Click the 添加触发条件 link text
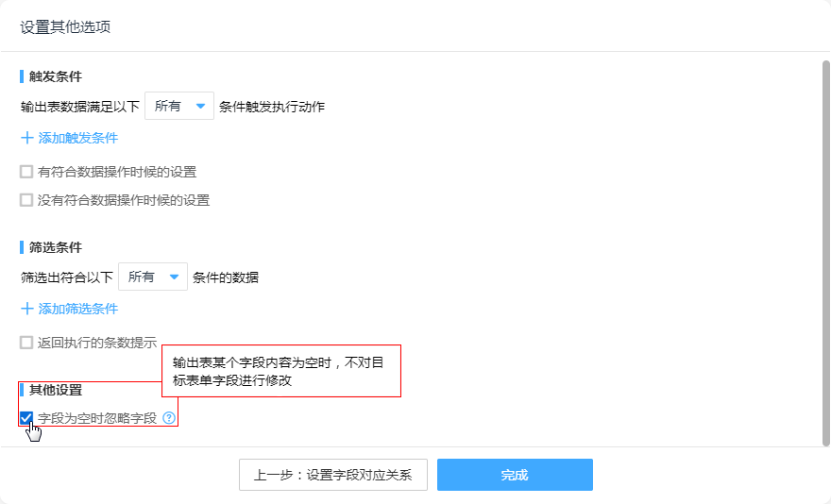The width and height of the screenshot is (831, 504). [78, 138]
